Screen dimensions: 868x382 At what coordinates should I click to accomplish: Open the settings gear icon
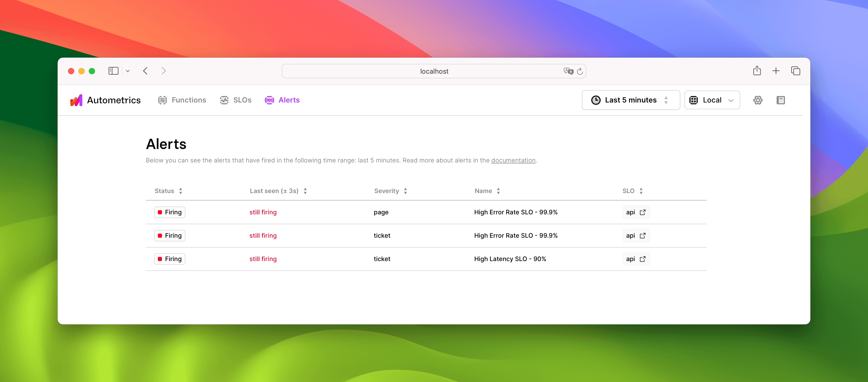[757, 100]
